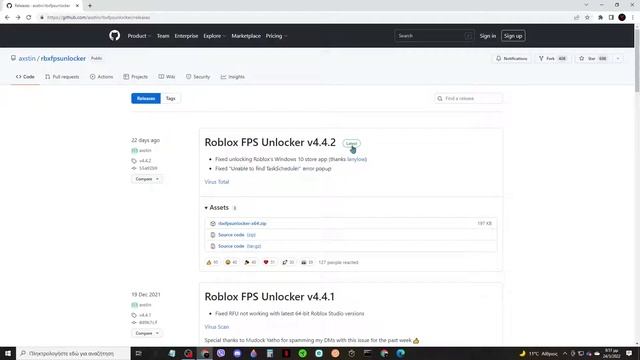Download Source code (zip)
The width and height of the screenshot is (640, 360).
click(237, 235)
